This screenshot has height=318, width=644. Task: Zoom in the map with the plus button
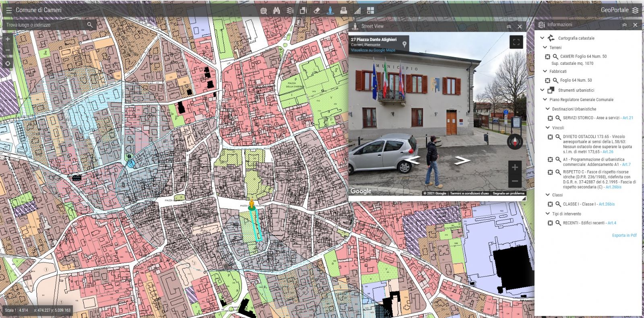pyautogui.click(x=8, y=39)
